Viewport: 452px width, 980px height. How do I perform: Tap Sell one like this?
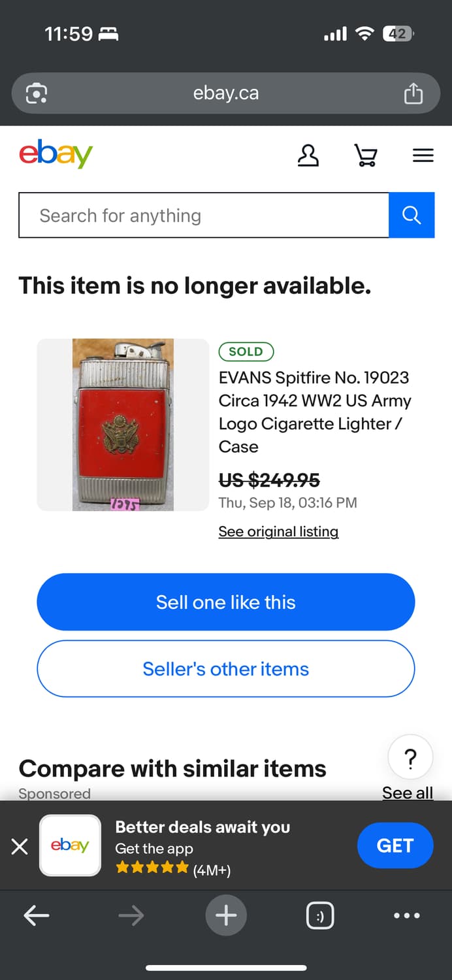tap(226, 602)
